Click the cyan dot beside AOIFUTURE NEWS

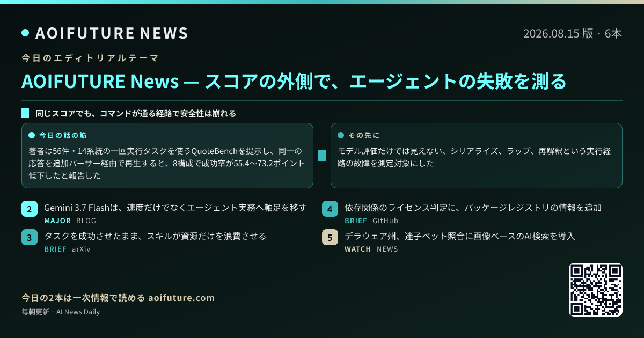pyautogui.click(x=25, y=33)
